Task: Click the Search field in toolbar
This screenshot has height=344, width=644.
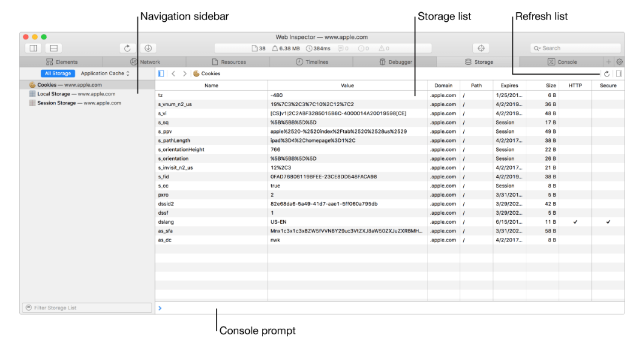Action: coord(575,48)
